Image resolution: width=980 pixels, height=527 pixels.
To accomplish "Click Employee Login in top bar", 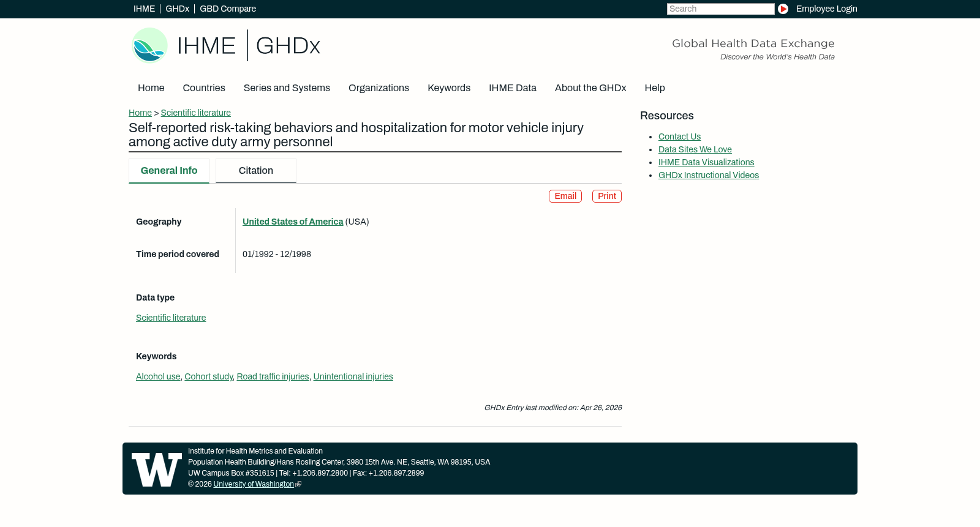I will (826, 9).
